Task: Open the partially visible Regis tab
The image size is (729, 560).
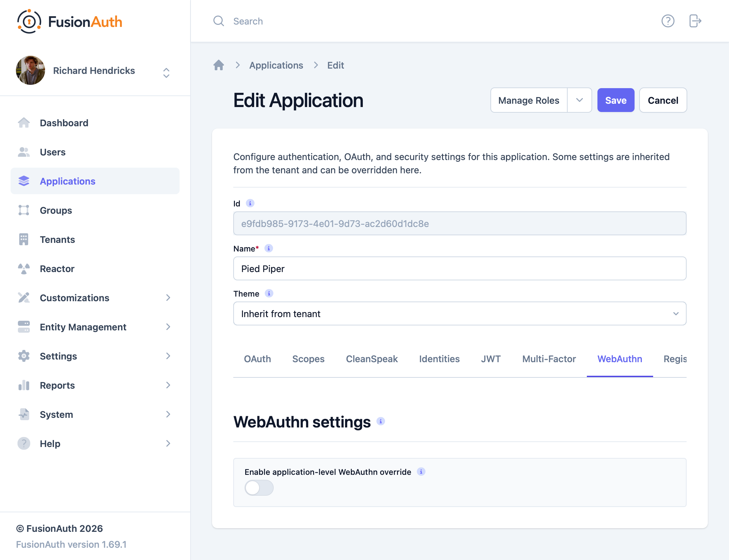Action: 675,359
